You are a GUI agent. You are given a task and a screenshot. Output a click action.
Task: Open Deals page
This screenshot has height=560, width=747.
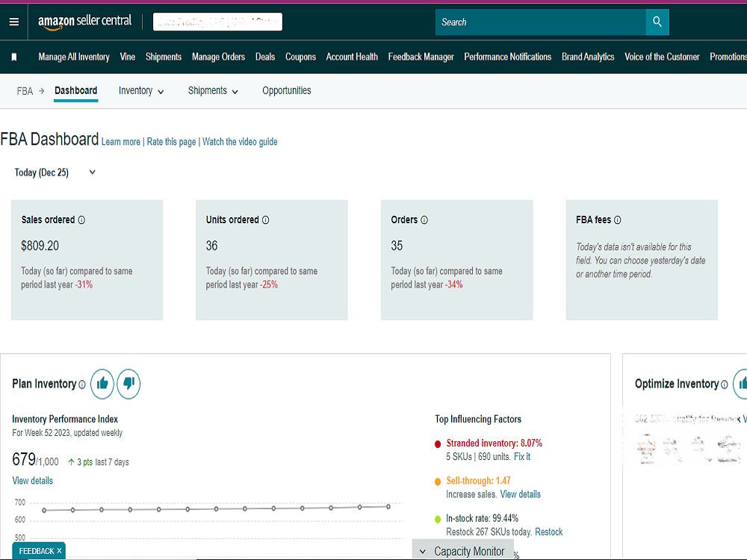(265, 57)
